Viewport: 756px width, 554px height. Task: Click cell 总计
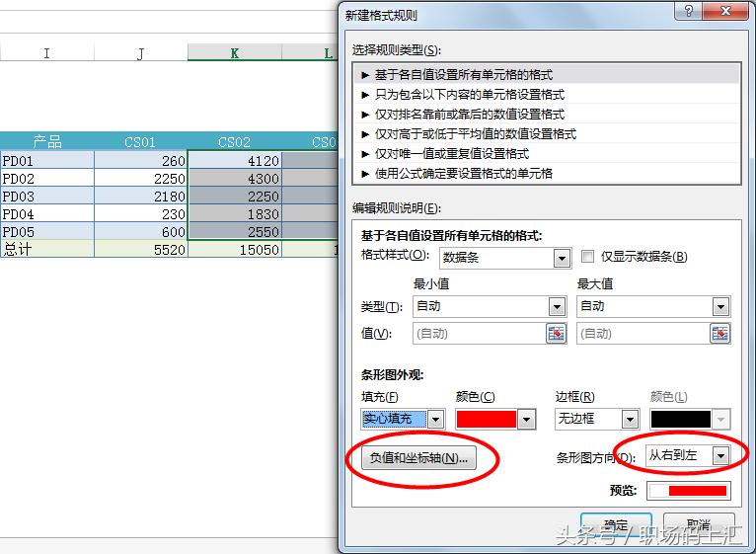(46, 249)
